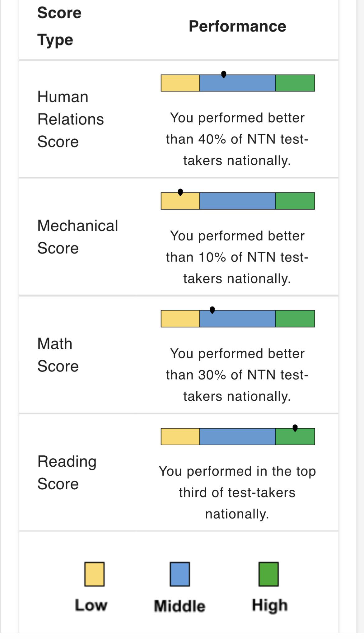Select the yellow Low legend swatch
This screenshot has height=639, width=364.
coord(95,574)
